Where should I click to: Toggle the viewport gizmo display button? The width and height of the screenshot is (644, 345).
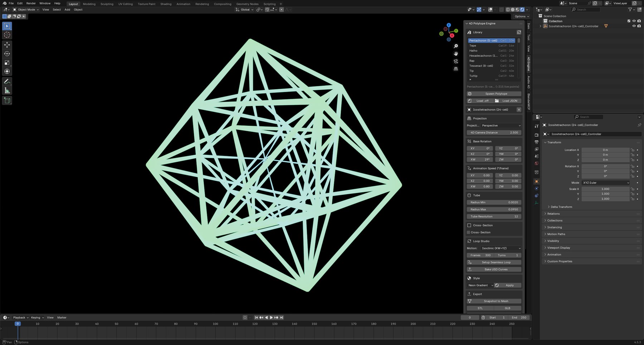tap(479, 10)
